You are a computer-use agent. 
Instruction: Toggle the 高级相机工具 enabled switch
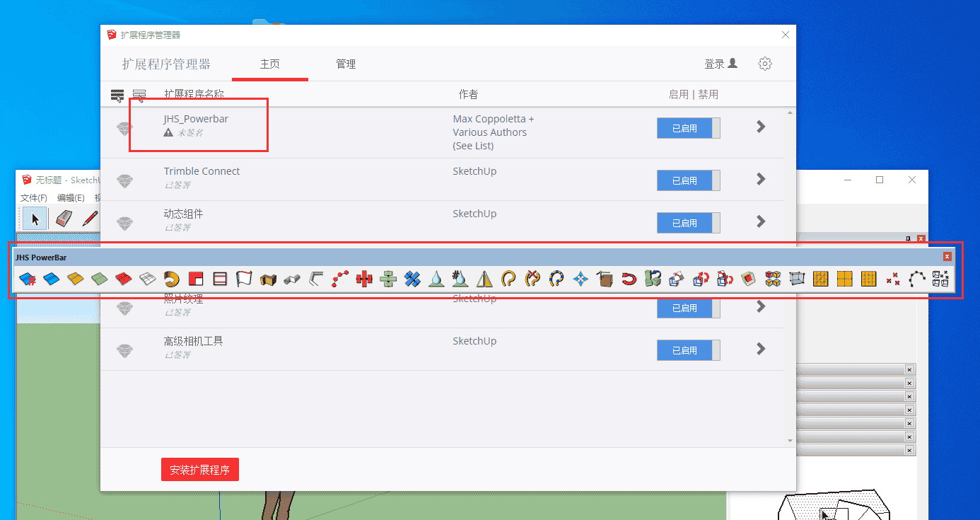[x=688, y=350]
